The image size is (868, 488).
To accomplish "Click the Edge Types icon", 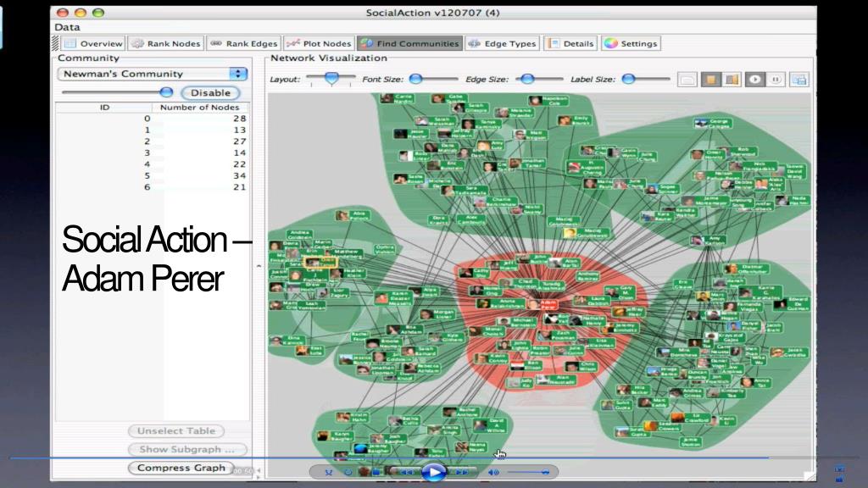I will click(475, 43).
